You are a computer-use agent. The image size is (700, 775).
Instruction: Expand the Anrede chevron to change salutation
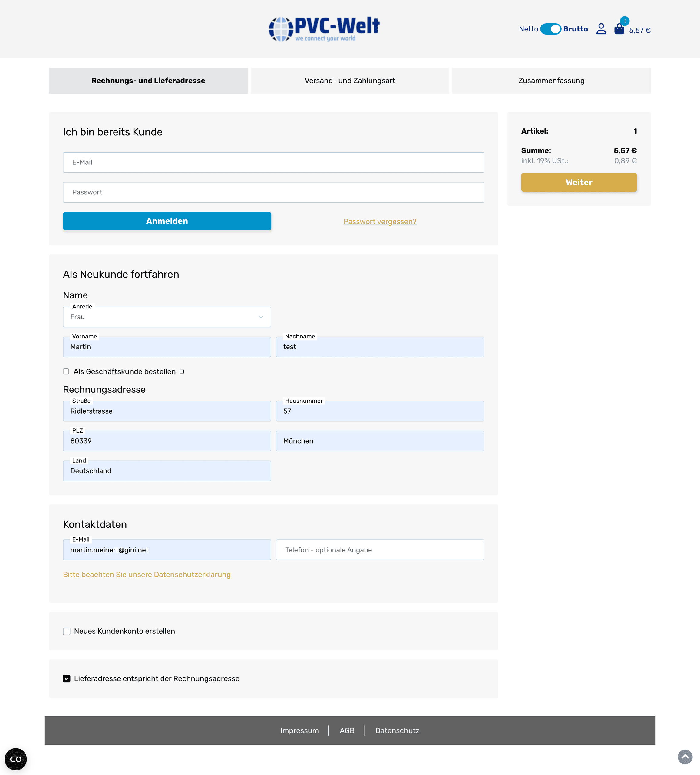[x=261, y=317]
